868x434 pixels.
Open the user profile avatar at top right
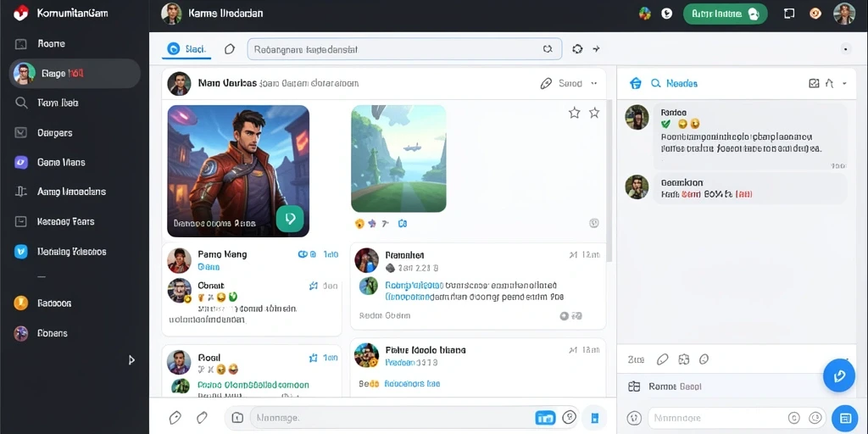[844, 14]
